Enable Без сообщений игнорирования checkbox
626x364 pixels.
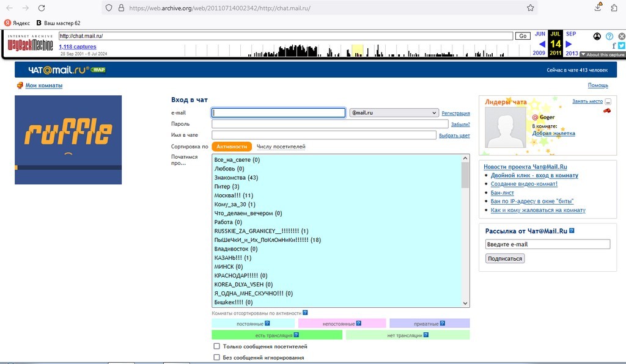(216, 357)
